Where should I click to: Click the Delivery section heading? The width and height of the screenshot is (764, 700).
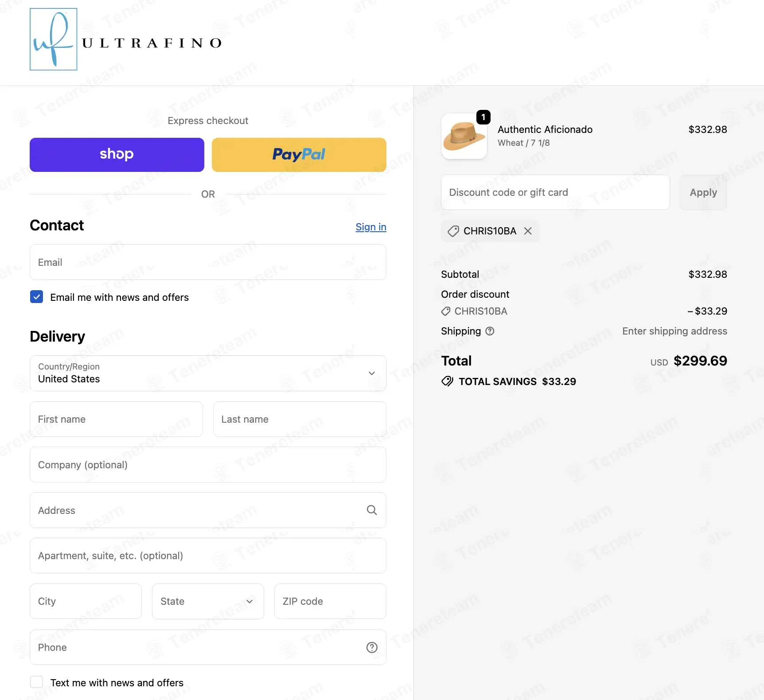click(x=57, y=337)
